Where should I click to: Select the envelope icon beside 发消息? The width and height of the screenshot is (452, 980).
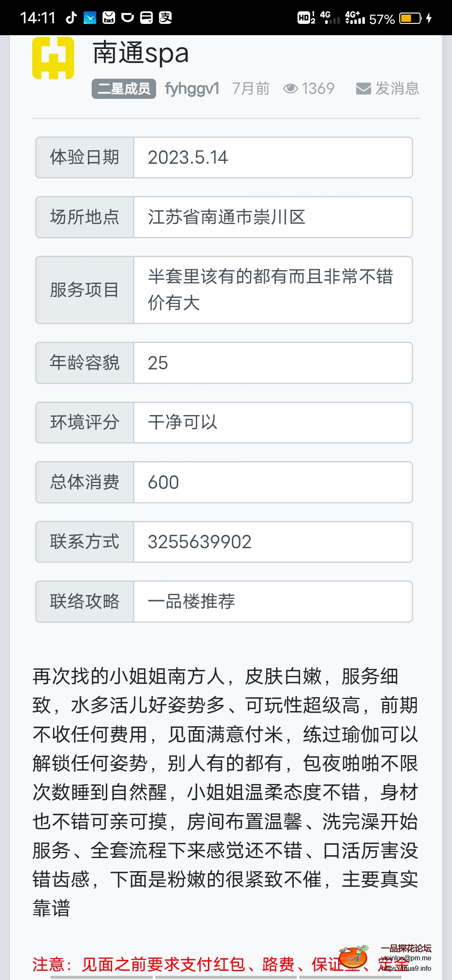(362, 88)
